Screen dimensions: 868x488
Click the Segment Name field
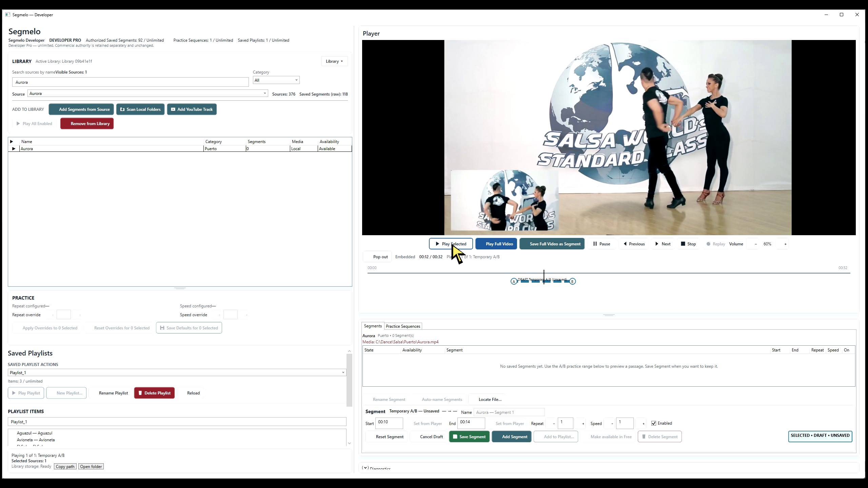click(x=509, y=412)
